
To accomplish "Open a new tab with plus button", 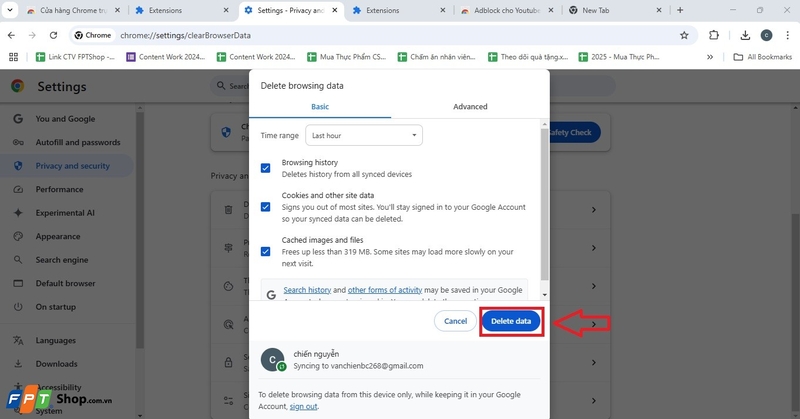I will [680, 10].
